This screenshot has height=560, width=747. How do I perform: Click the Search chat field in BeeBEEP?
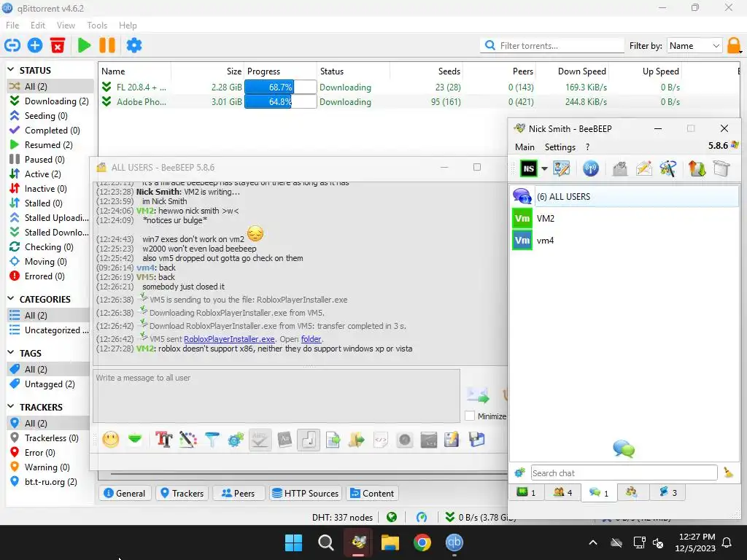click(624, 472)
